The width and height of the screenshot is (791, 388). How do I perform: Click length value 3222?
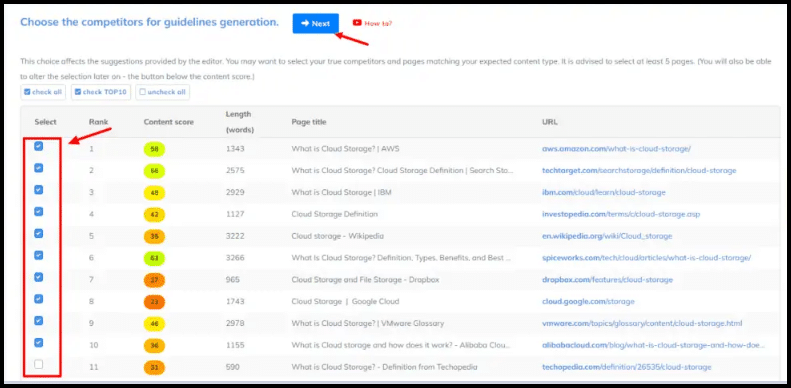pyautogui.click(x=235, y=236)
